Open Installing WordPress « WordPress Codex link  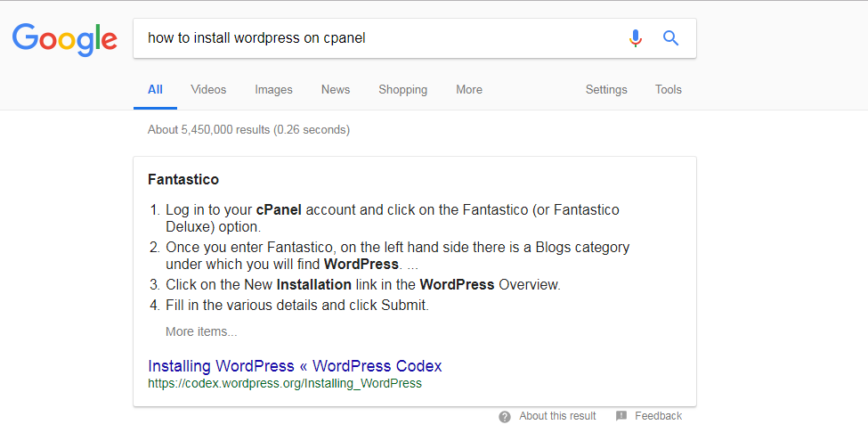tap(295, 366)
